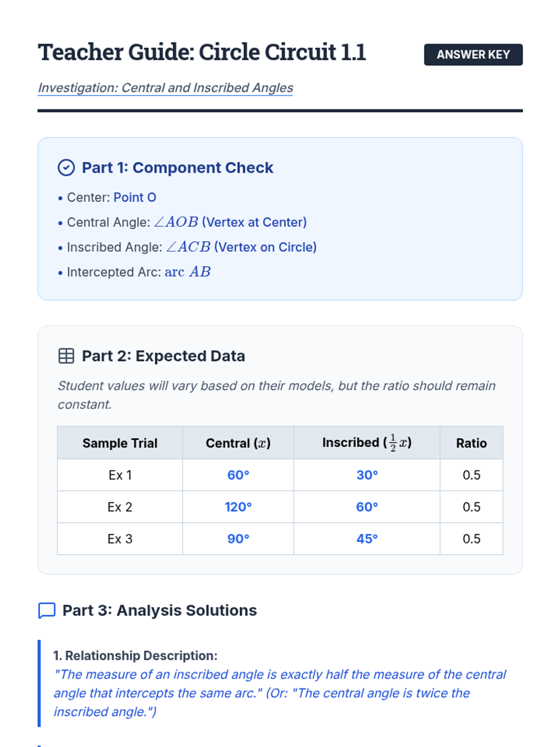560x747 pixels.
Task: Click the speech bubble icon beside Part 3
Action: [x=47, y=610]
